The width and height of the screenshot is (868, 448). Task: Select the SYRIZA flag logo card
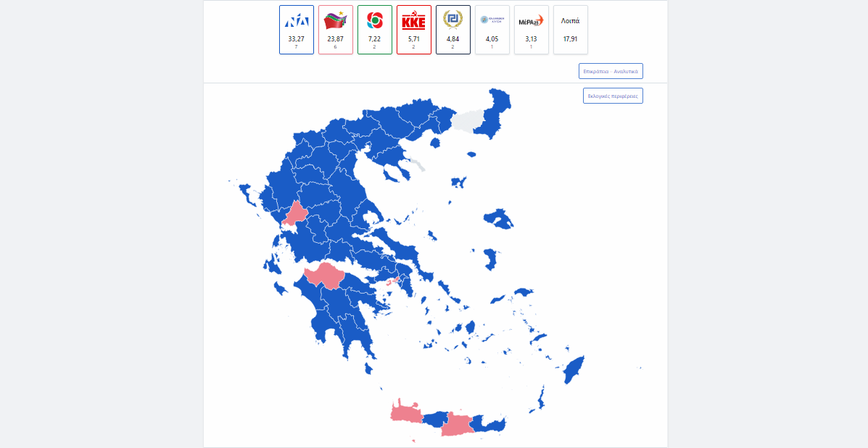click(x=335, y=21)
